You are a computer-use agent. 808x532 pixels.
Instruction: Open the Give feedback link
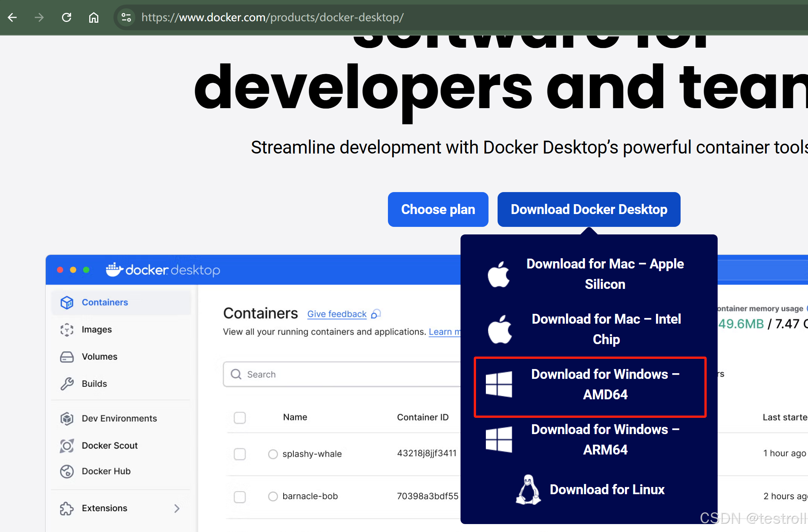337,314
